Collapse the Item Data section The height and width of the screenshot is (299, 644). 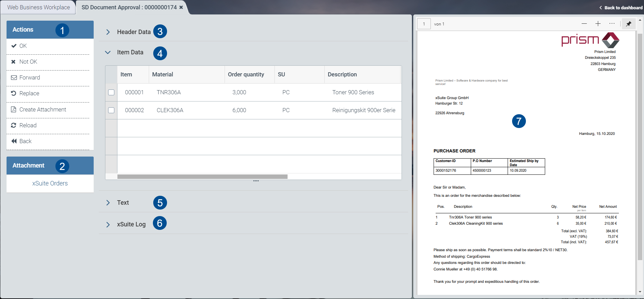[x=108, y=52]
